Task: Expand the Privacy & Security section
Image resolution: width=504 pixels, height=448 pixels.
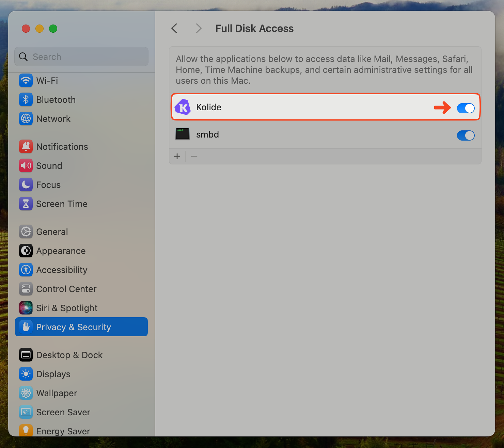Action: [x=81, y=327]
